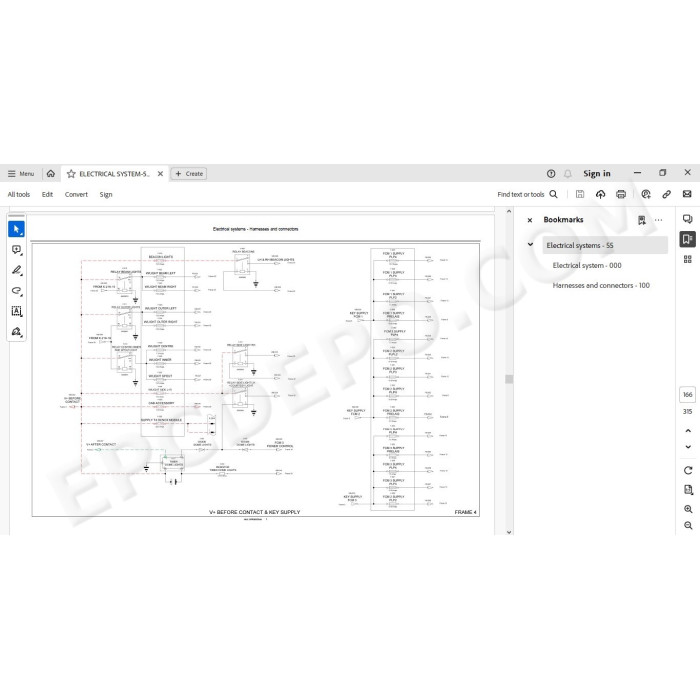The height and width of the screenshot is (700, 700).
Task: Switch to the ELECTRICAL SYSTEM tab
Action: (x=114, y=174)
